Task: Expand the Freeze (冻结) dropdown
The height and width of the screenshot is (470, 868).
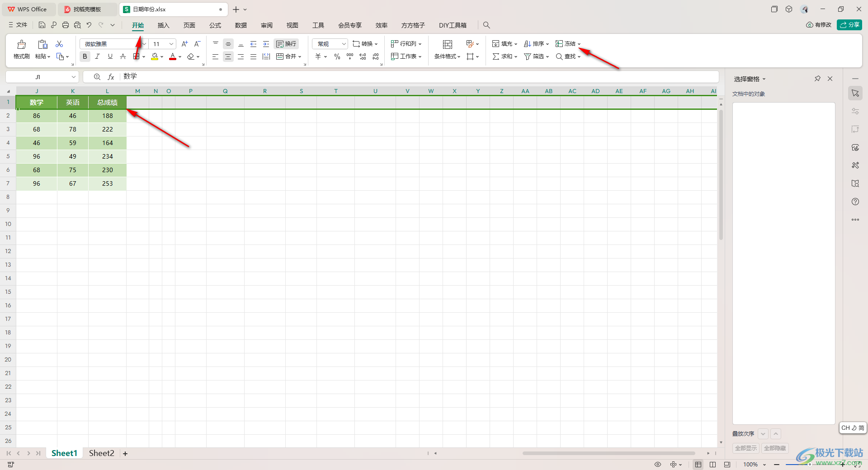Action: pos(579,44)
